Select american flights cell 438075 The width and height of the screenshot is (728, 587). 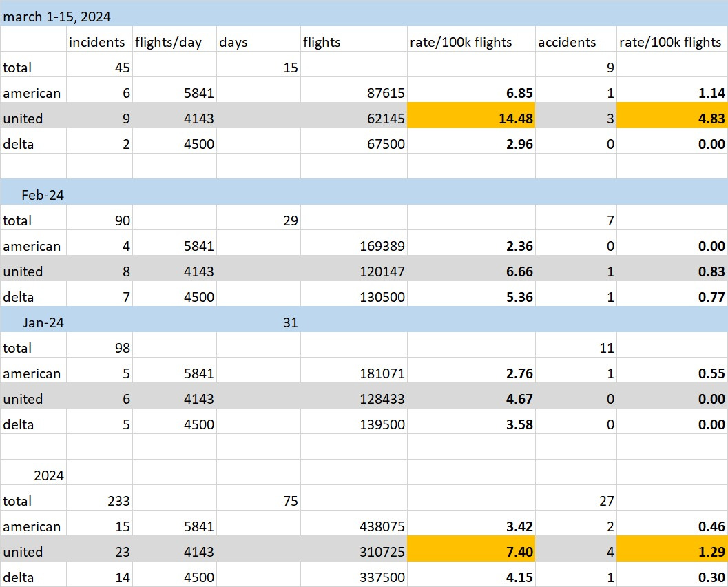(x=354, y=524)
